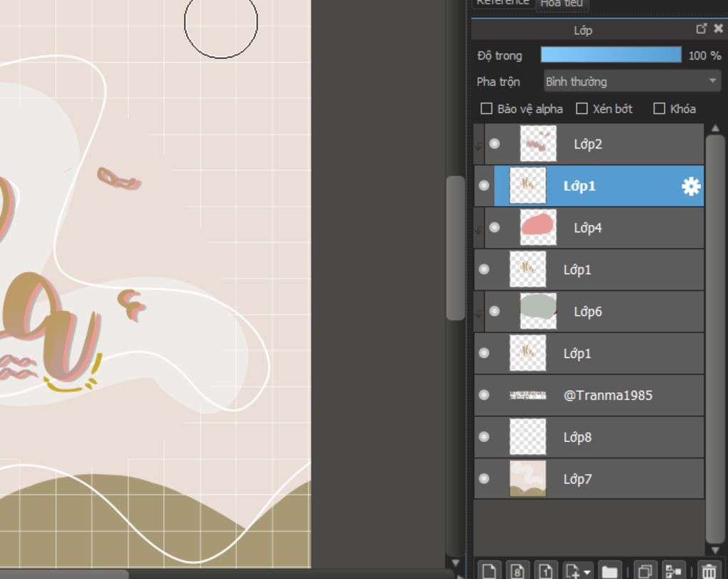
Task: Select the Lớp7 layer name
Action: click(x=577, y=479)
